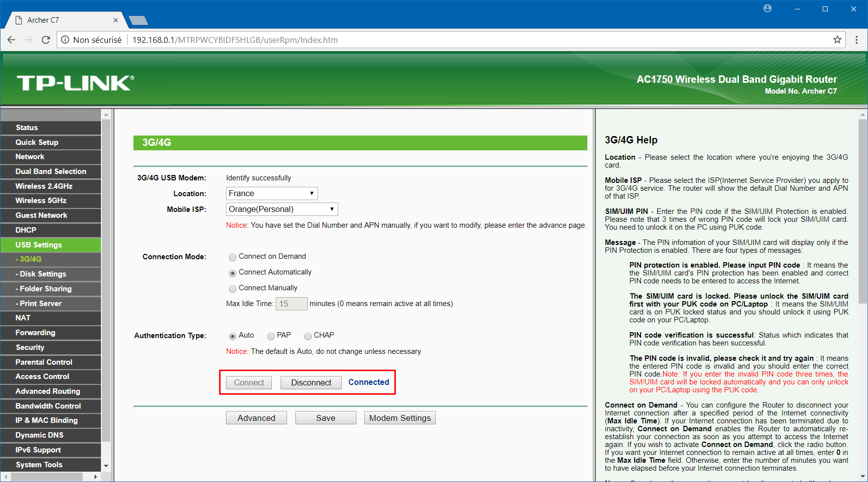This screenshot has height=482, width=868.
Task: Open Parental Control settings
Action: coord(51,362)
